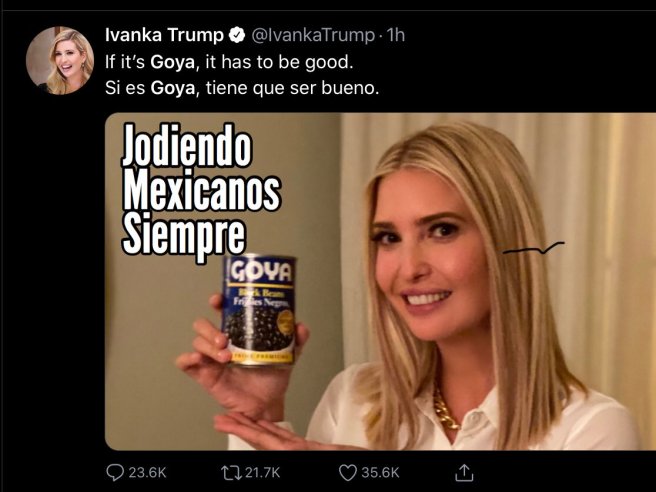Click the Goya black beans can in photo
This screenshot has height=492, width=656.
[x=259, y=310]
